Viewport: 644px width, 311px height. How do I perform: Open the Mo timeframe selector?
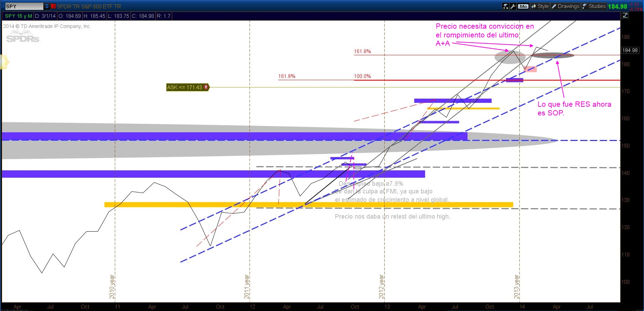tap(523, 6)
